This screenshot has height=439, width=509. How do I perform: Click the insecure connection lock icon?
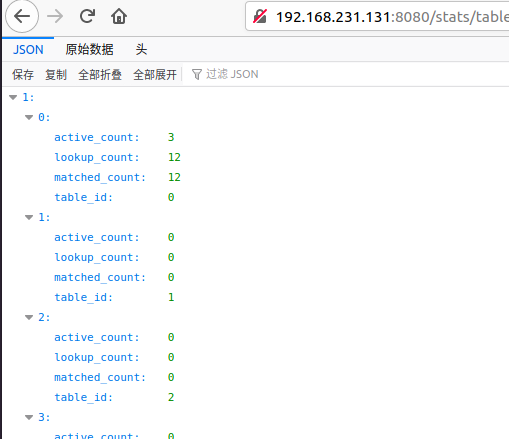point(260,16)
